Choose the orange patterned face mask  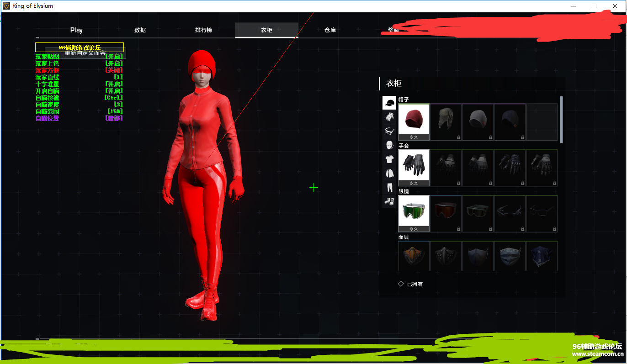coord(414,256)
